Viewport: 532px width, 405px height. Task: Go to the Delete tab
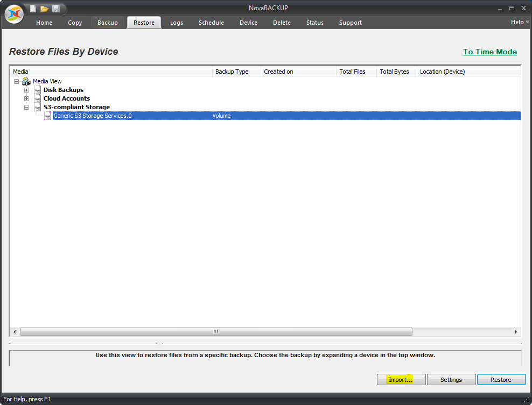click(282, 23)
